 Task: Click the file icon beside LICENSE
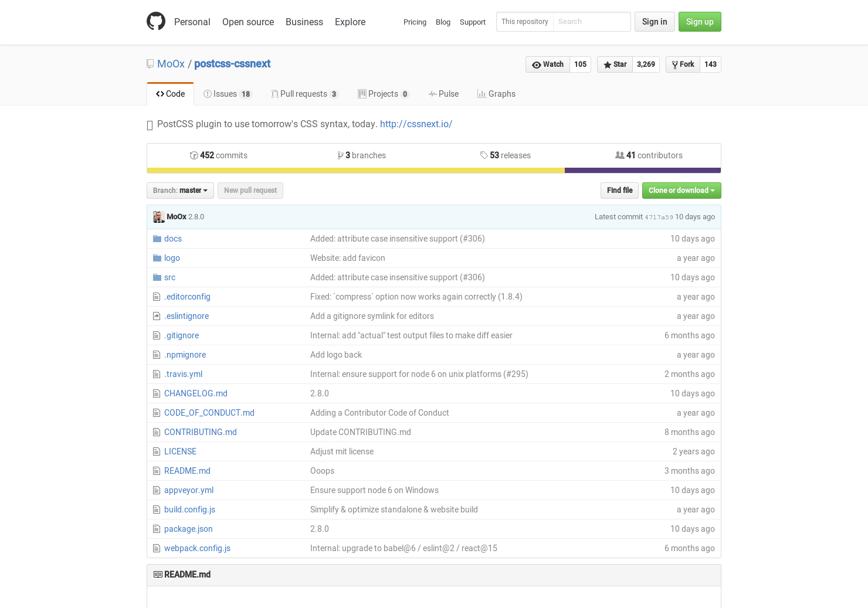click(157, 451)
